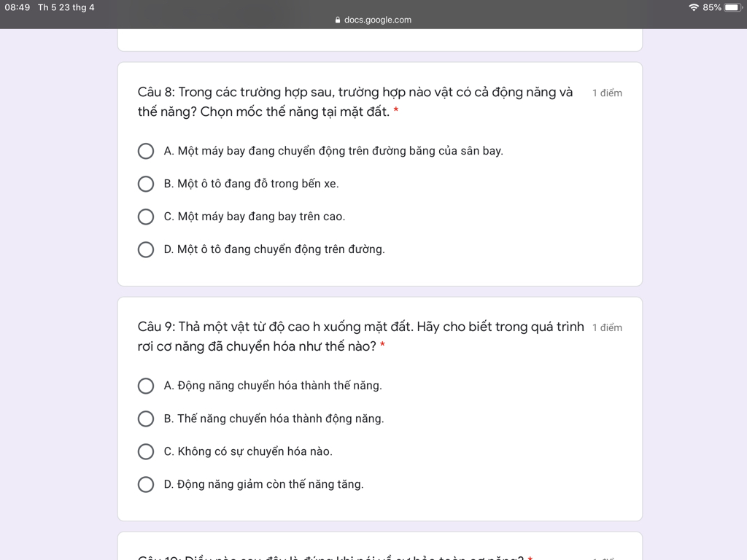Image resolution: width=747 pixels, height=560 pixels.
Task: Tap the 08:49 clock in status bar
Action: tap(18, 7)
